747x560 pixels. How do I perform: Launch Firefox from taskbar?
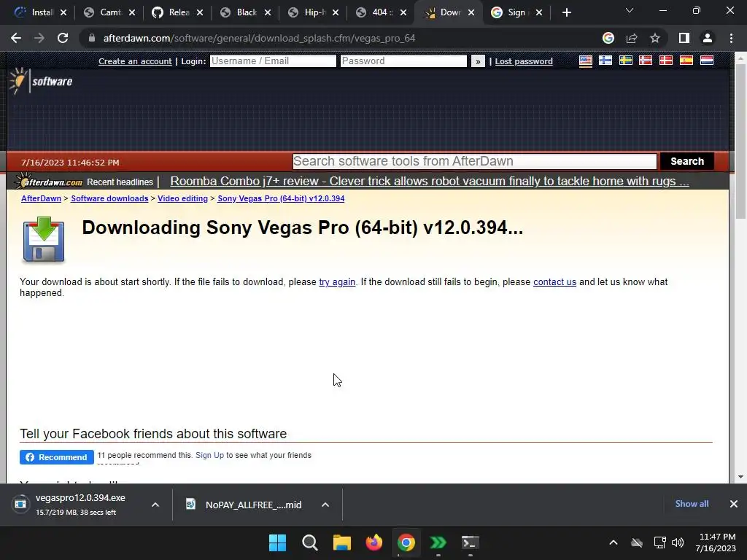click(x=374, y=542)
